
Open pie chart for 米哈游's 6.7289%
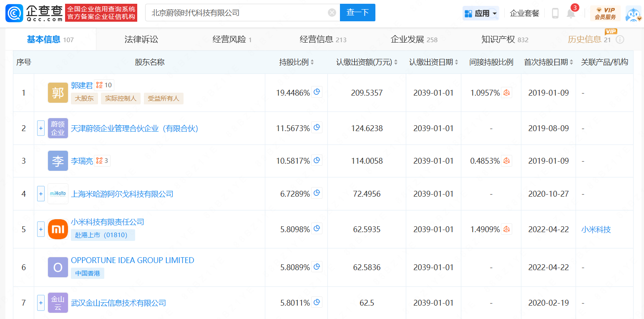pos(317,193)
